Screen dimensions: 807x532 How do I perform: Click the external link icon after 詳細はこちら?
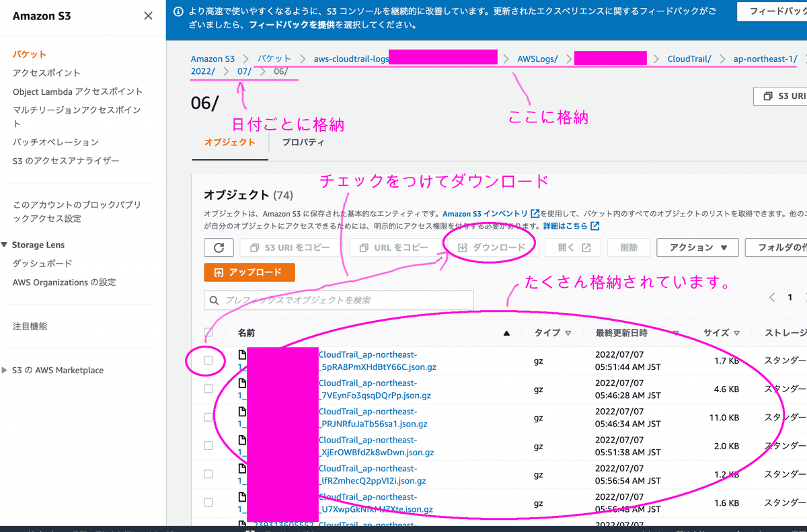coord(594,226)
